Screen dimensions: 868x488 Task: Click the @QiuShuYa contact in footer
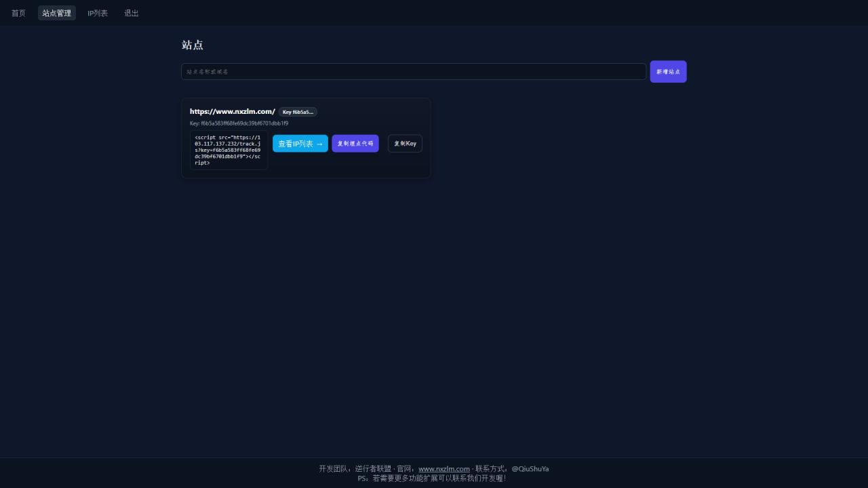[530, 468]
